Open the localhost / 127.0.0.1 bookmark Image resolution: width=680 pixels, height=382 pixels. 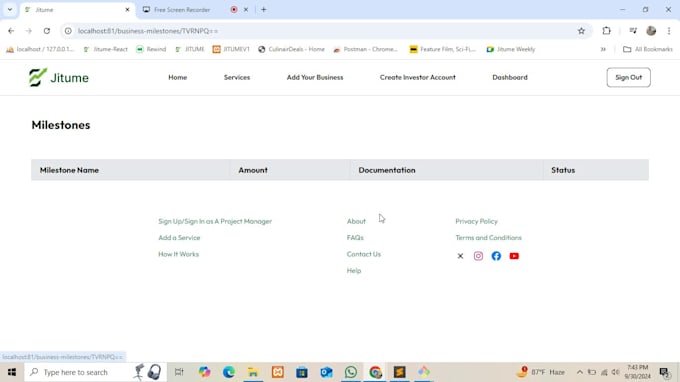(40, 49)
